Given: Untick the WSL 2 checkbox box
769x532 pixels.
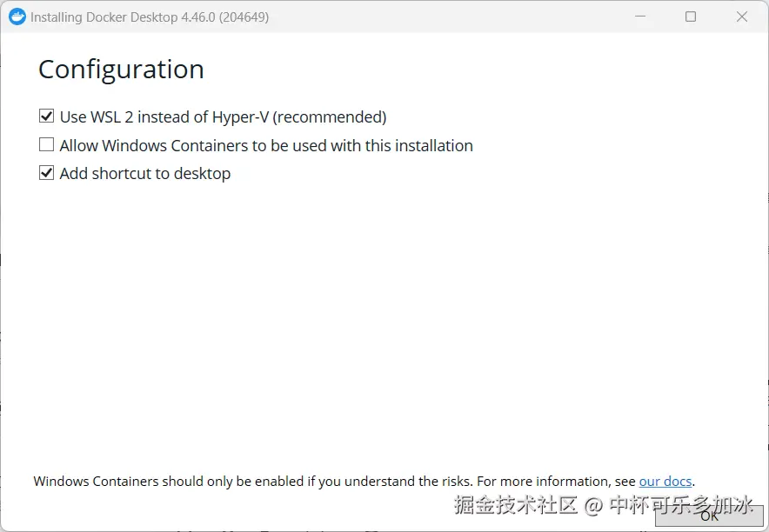Looking at the screenshot, I should (x=47, y=116).
